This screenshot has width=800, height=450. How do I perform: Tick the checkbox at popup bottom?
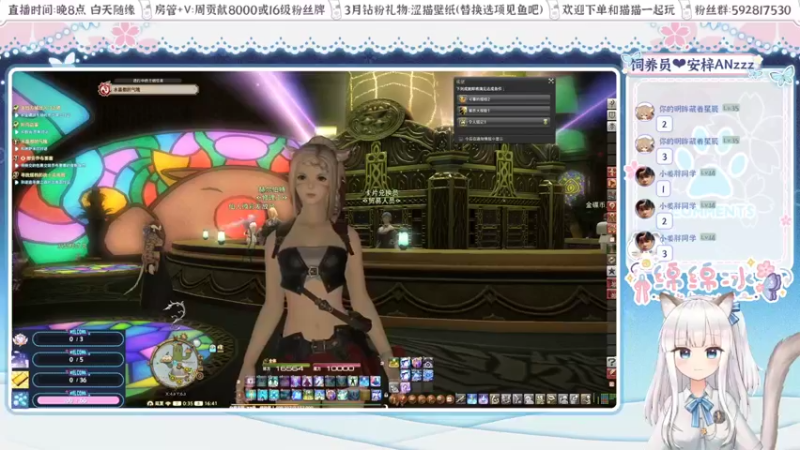pos(461,138)
